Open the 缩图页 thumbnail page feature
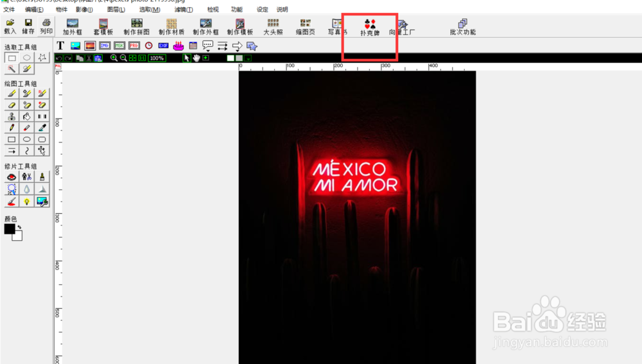The width and height of the screenshot is (642, 364). tap(306, 26)
